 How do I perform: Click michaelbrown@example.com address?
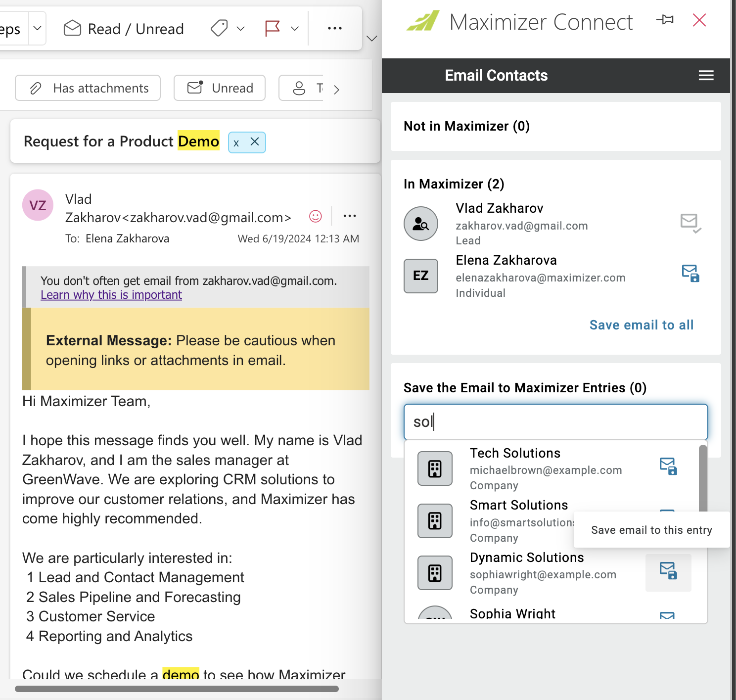pyautogui.click(x=546, y=470)
